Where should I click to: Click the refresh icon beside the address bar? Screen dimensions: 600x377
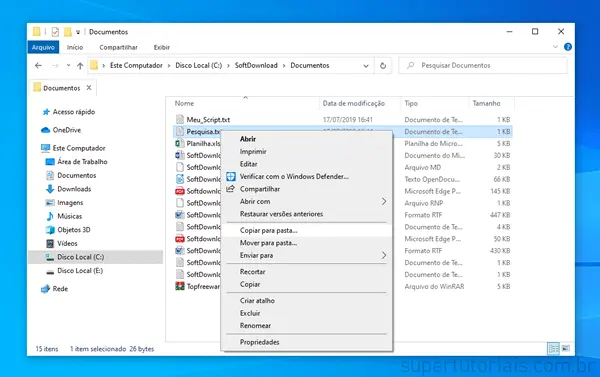click(383, 66)
